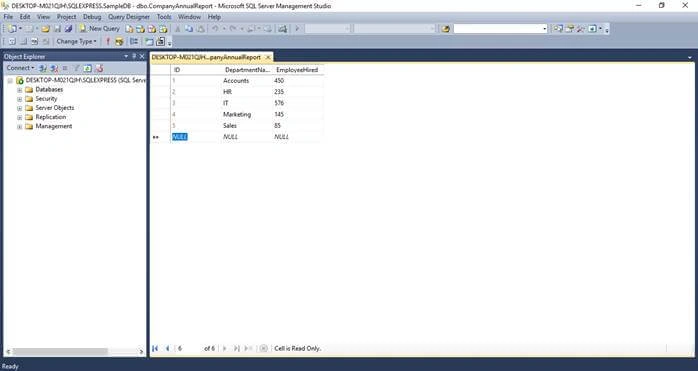Open the Edit menu
This screenshot has height=371, width=698.
click(x=25, y=16)
